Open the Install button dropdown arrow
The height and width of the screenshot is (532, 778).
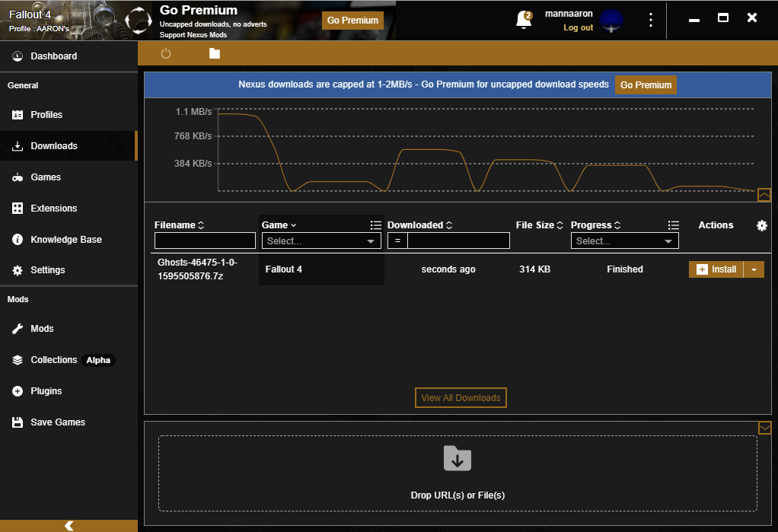[754, 269]
